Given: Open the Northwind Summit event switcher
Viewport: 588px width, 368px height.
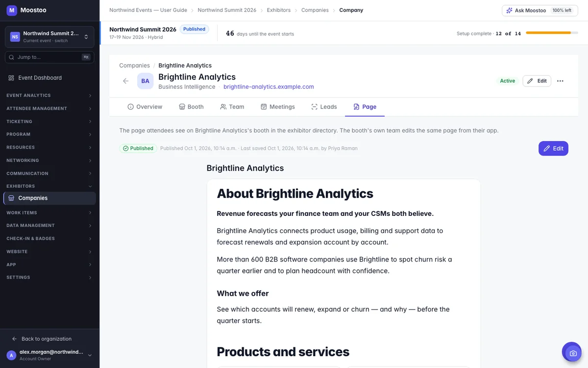Looking at the screenshot, I should coord(49,37).
